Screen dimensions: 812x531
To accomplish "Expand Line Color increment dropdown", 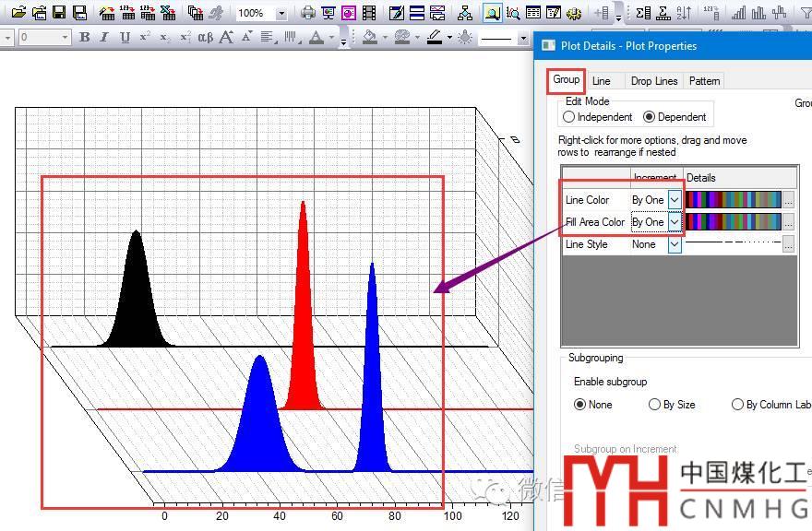I will [x=675, y=200].
